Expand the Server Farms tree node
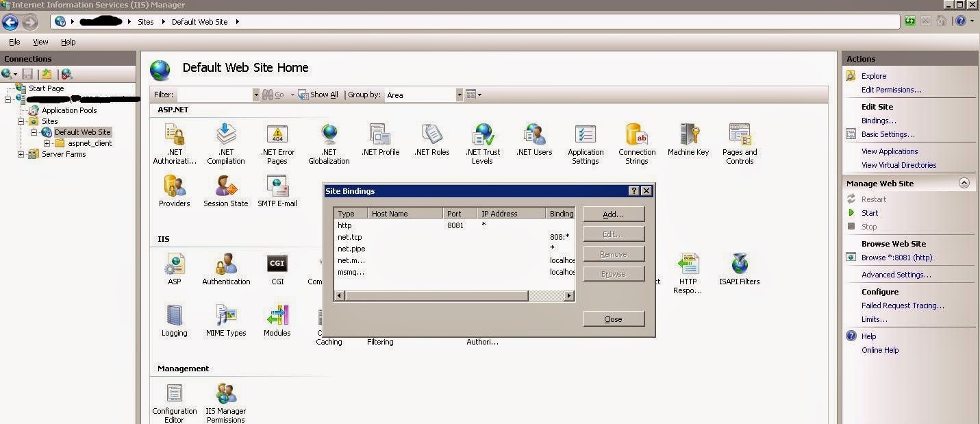 click(21, 154)
